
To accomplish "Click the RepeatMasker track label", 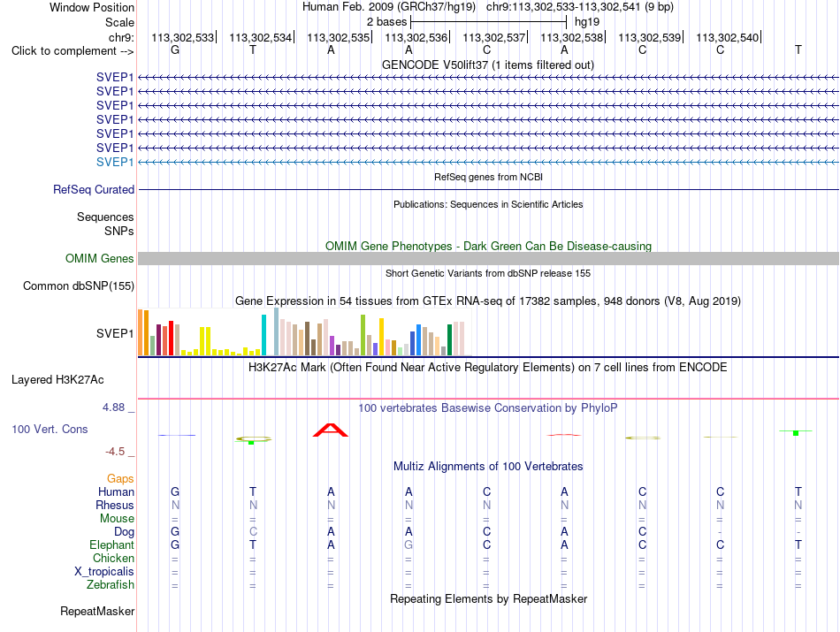I will tap(97, 611).
